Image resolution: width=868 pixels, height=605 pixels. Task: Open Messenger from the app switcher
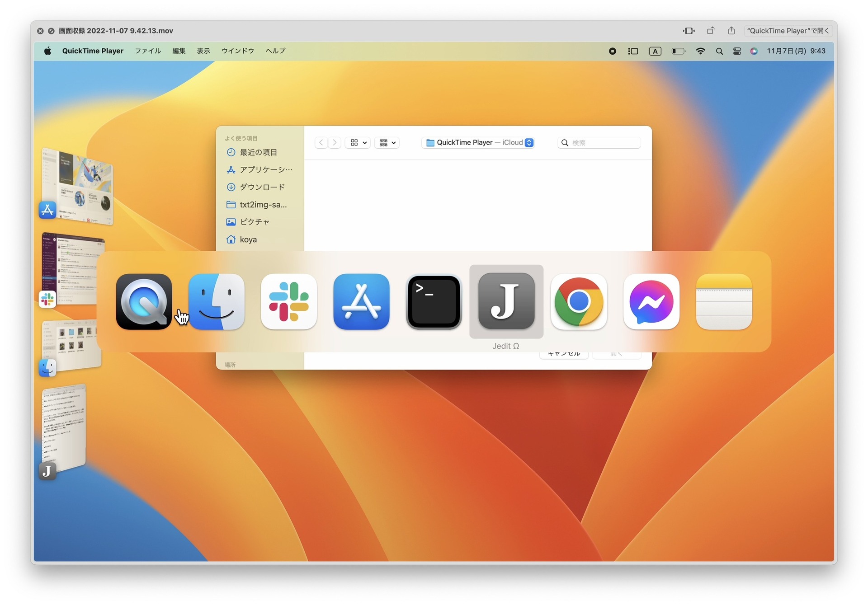click(651, 302)
